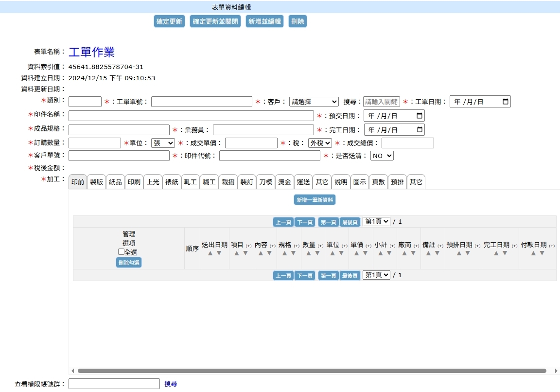Click the 刪除勾選 button
The width and height of the screenshot is (560, 392).
(x=128, y=263)
